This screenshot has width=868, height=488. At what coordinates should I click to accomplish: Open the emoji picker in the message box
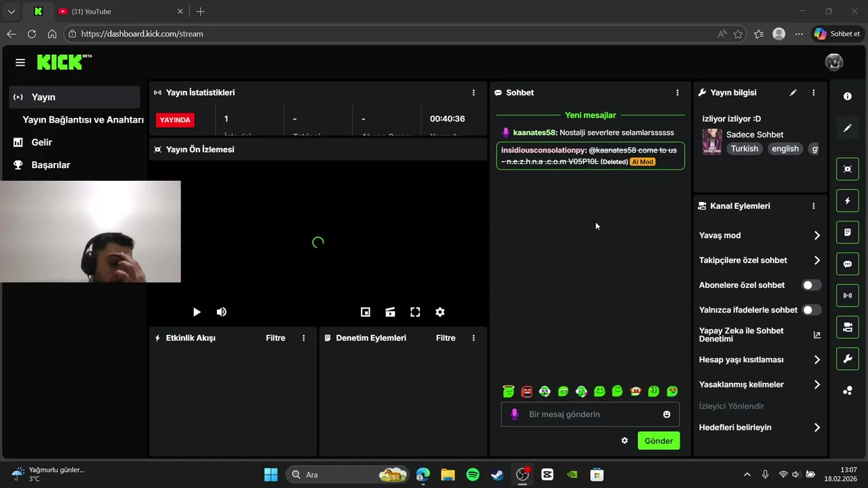667,414
